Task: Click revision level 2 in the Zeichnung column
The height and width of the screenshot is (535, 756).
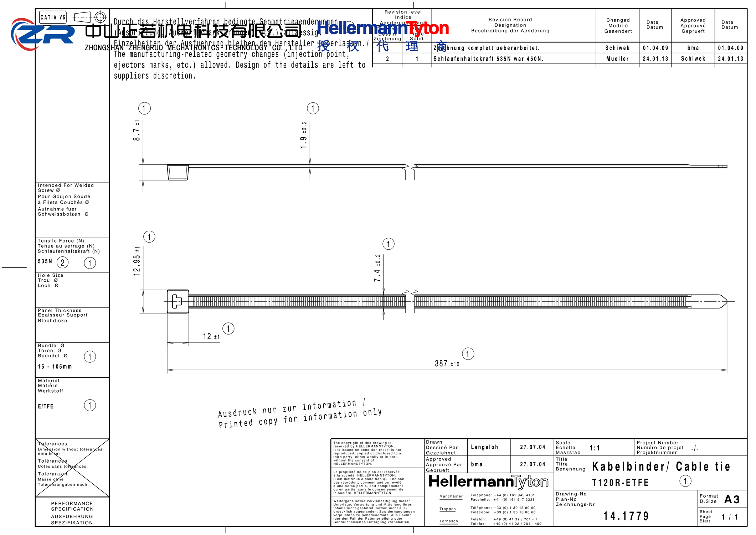Action: (x=387, y=59)
